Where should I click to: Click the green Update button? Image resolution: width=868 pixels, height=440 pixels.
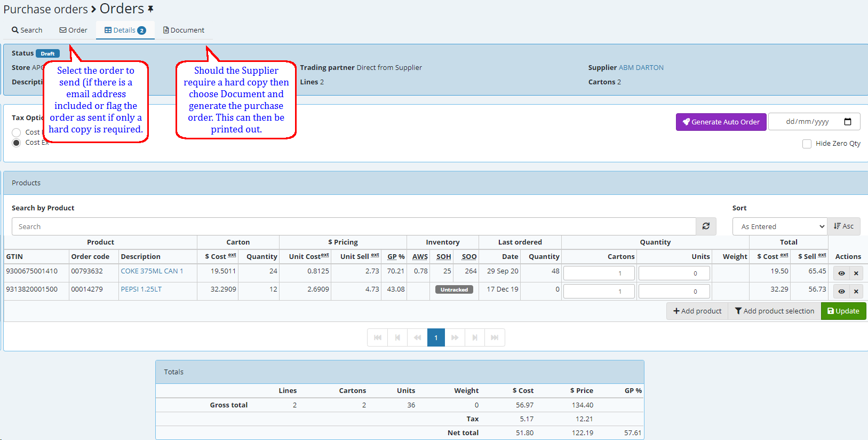[x=843, y=311]
